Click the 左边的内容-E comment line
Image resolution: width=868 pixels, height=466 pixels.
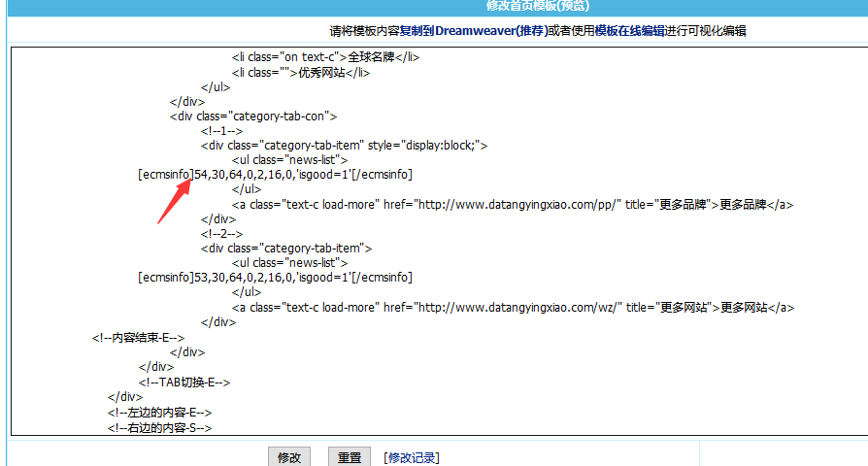[159, 413]
